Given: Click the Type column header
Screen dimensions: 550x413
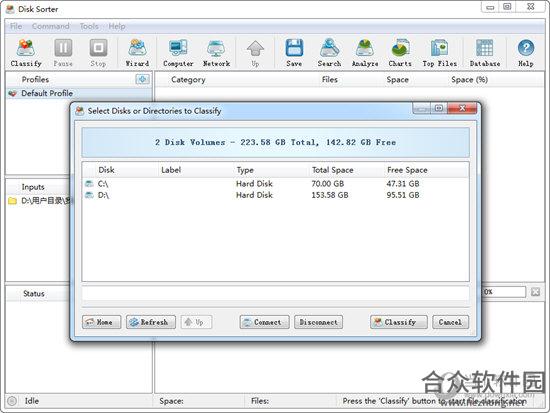Looking at the screenshot, I should [245, 170].
